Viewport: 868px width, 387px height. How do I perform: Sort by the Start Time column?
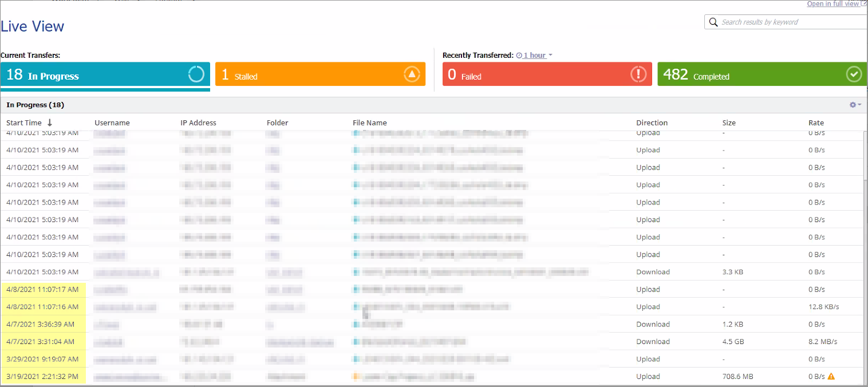[24, 123]
